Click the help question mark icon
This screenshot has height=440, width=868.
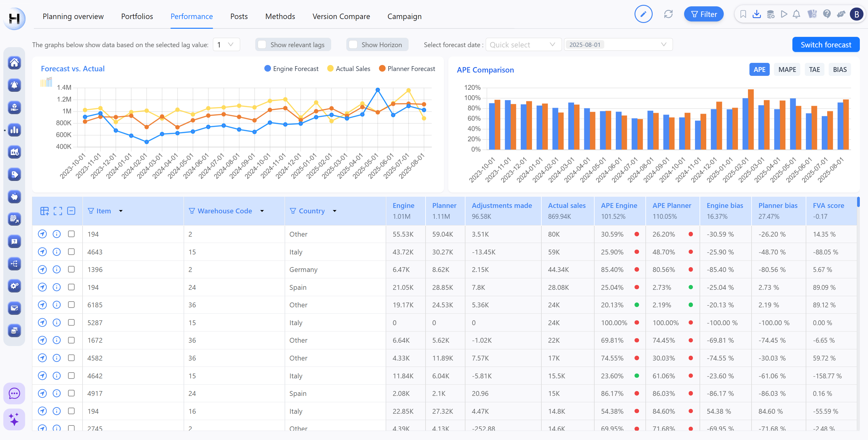pos(827,14)
